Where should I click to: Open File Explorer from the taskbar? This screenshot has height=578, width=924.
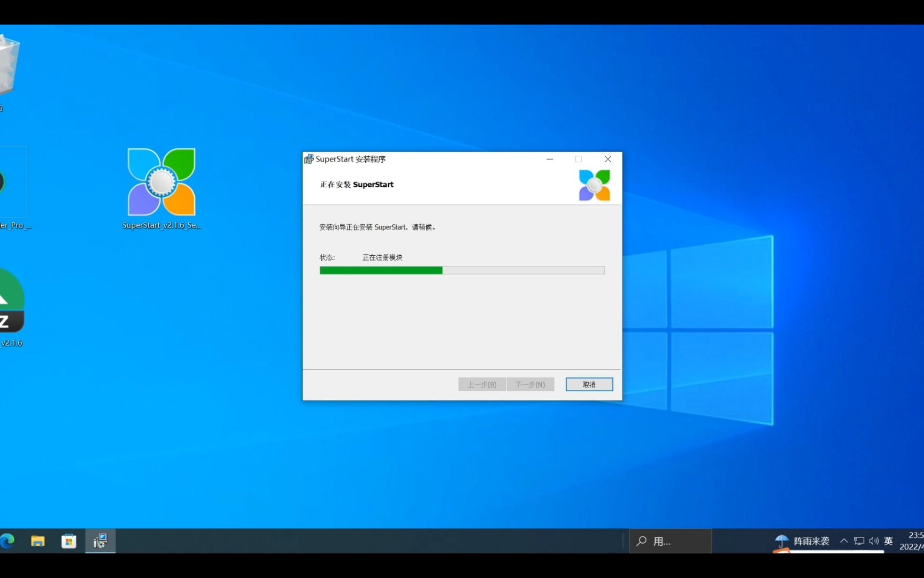point(37,541)
